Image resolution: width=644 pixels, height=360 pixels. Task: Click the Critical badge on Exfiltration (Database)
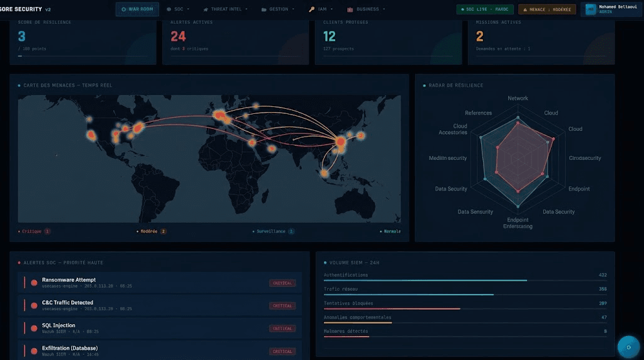click(282, 351)
